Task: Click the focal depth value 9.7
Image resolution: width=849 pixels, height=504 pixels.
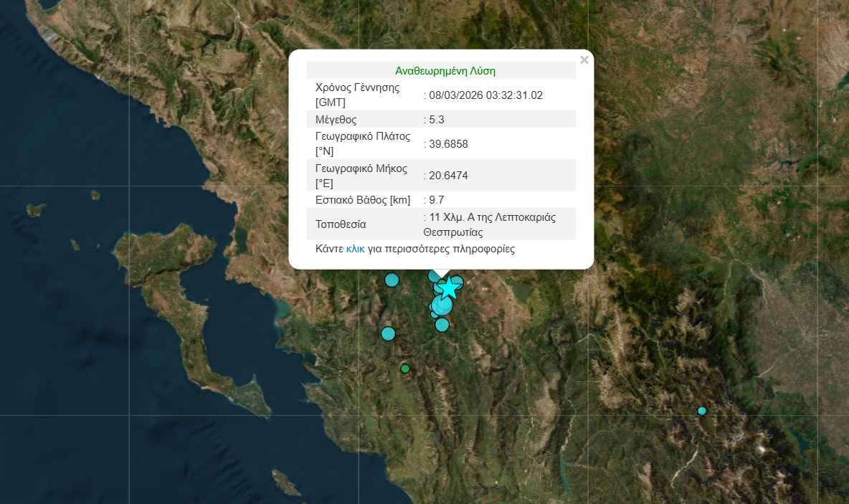Action: coord(437,200)
